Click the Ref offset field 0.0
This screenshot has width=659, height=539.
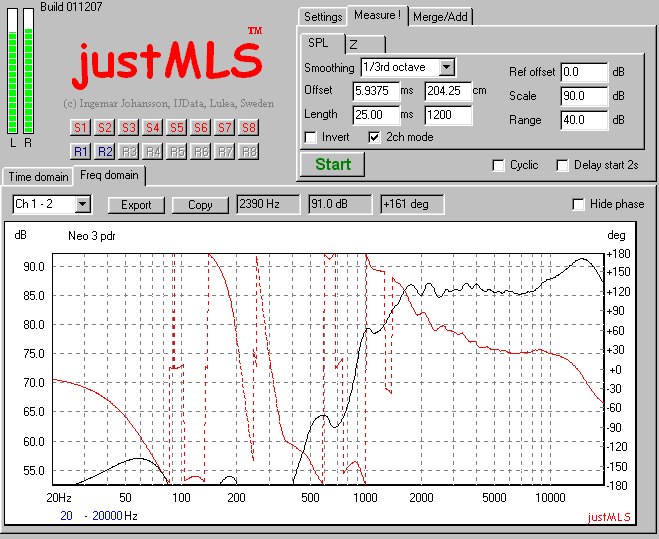coord(584,72)
